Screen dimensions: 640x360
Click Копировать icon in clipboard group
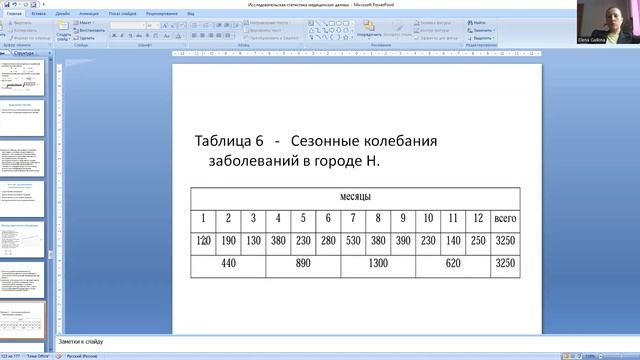11,30
